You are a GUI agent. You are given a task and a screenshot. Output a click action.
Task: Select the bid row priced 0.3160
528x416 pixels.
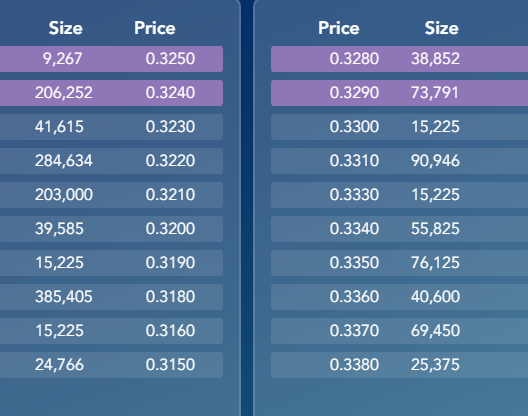point(111,331)
